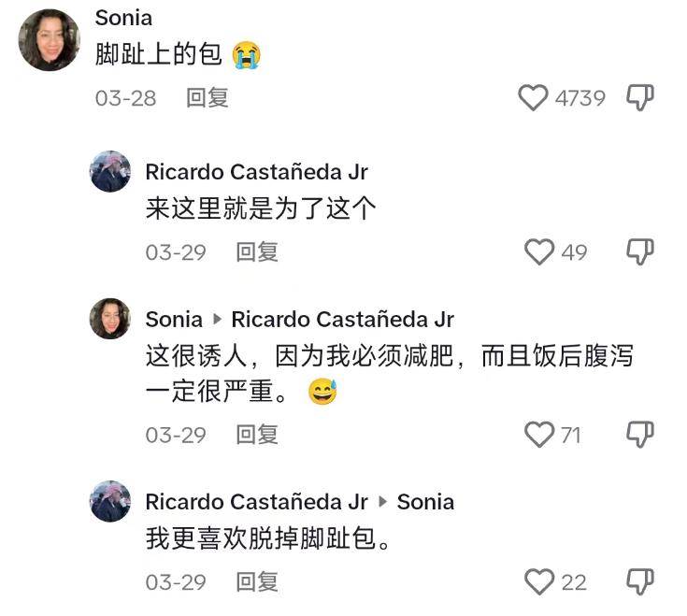Open the mentioned Ricardo Castañeda Jr in Sonia's reply
The height and width of the screenshot is (616, 687).
tap(342, 319)
